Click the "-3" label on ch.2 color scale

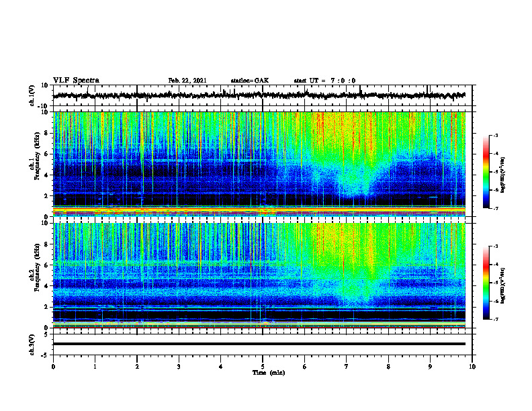[496, 246]
